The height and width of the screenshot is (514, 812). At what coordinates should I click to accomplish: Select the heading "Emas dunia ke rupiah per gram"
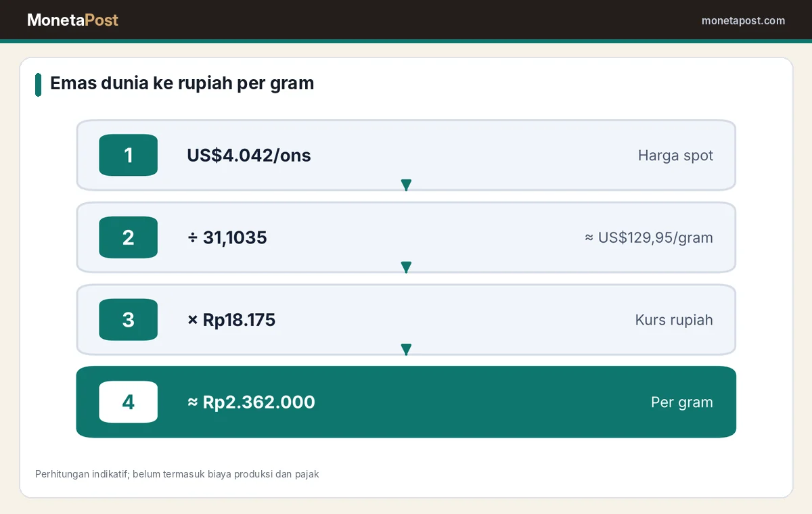(x=182, y=83)
